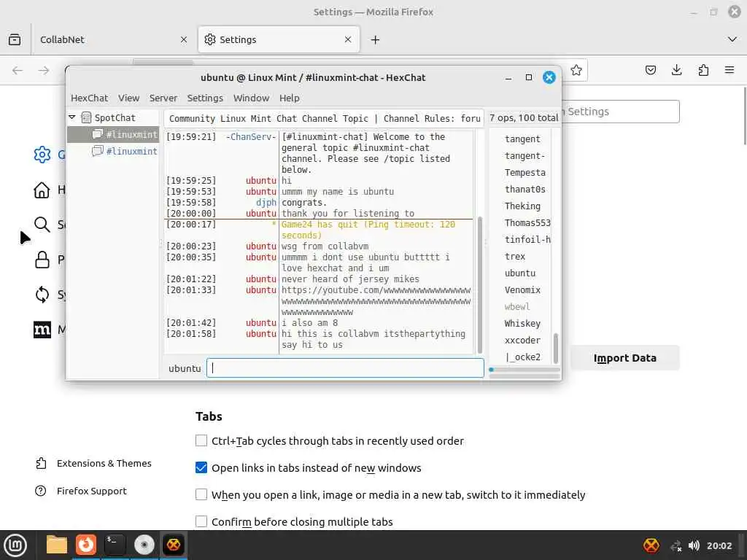747x560 pixels.
Task: Click HexChat chat text scrollbar
Action: [x=480, y=285]
